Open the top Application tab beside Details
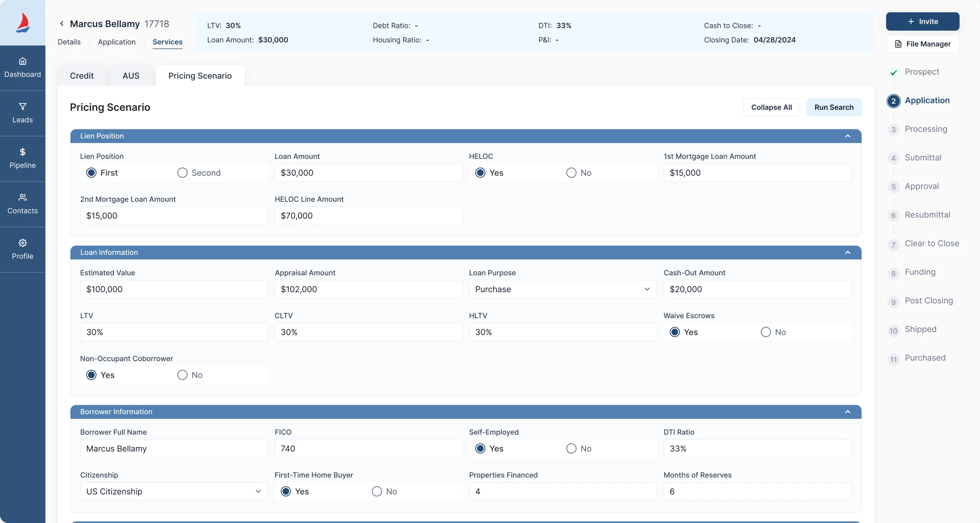 pyautogui.click(x=117, y=42)
